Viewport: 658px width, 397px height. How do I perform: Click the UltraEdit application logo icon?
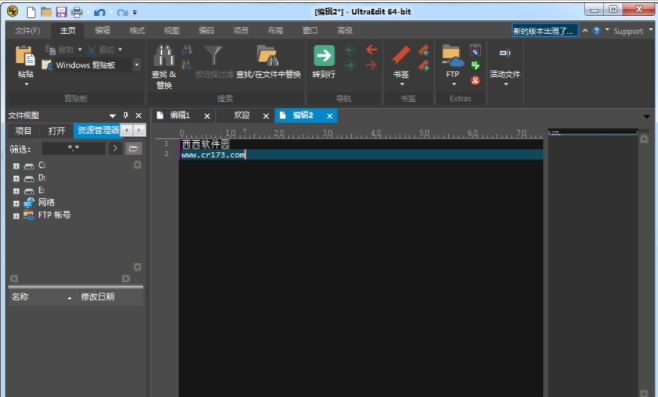[x=13, y=11]
